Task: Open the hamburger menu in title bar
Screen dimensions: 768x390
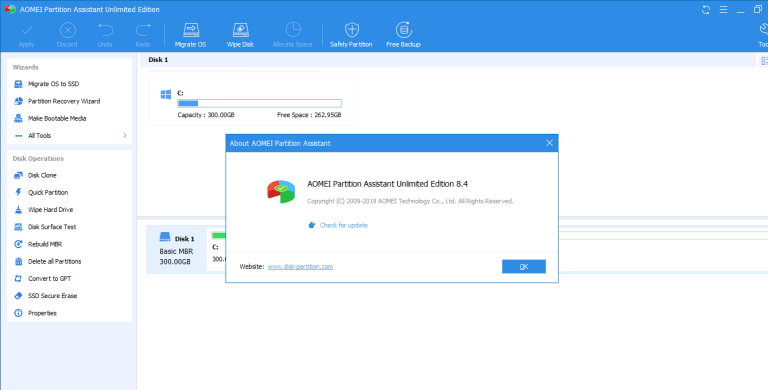Action: tap(723, 9)
